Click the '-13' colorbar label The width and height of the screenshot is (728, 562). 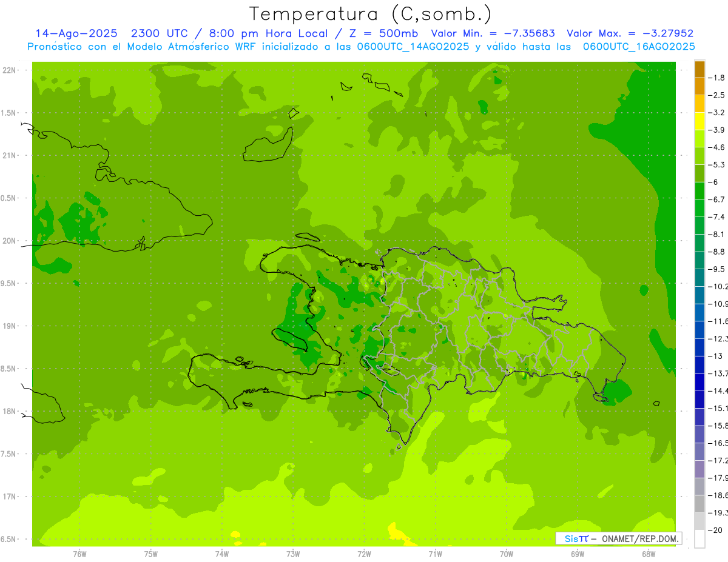tap(716, 356)
